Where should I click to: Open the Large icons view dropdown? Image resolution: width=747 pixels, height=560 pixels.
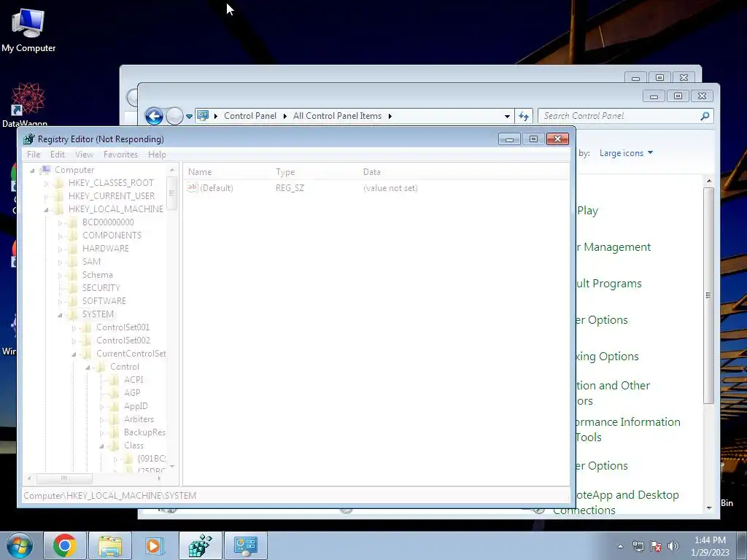pos(626,153)
